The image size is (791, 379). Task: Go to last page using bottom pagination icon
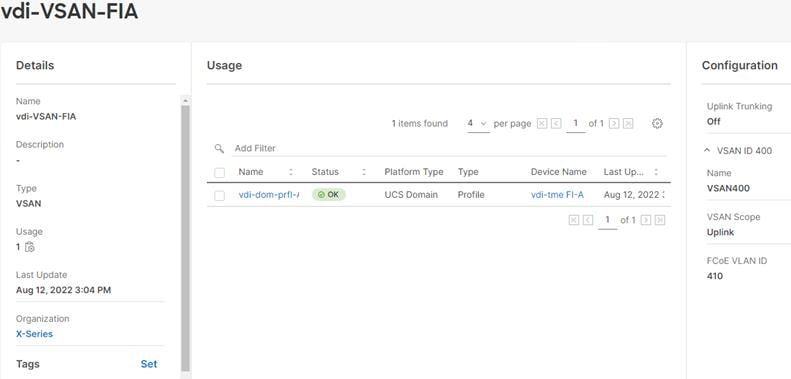point(659,220)
